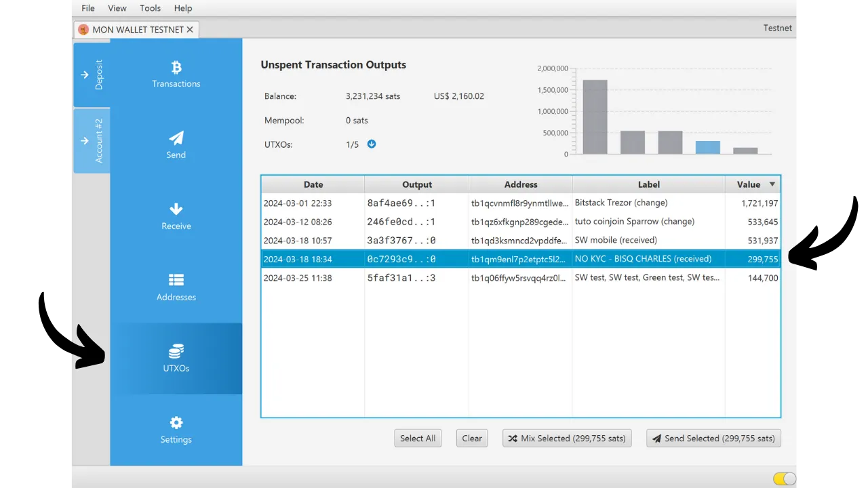Open the Settings gear icon
The height and width of the screenshot is (488, 868).
(176, 423)
